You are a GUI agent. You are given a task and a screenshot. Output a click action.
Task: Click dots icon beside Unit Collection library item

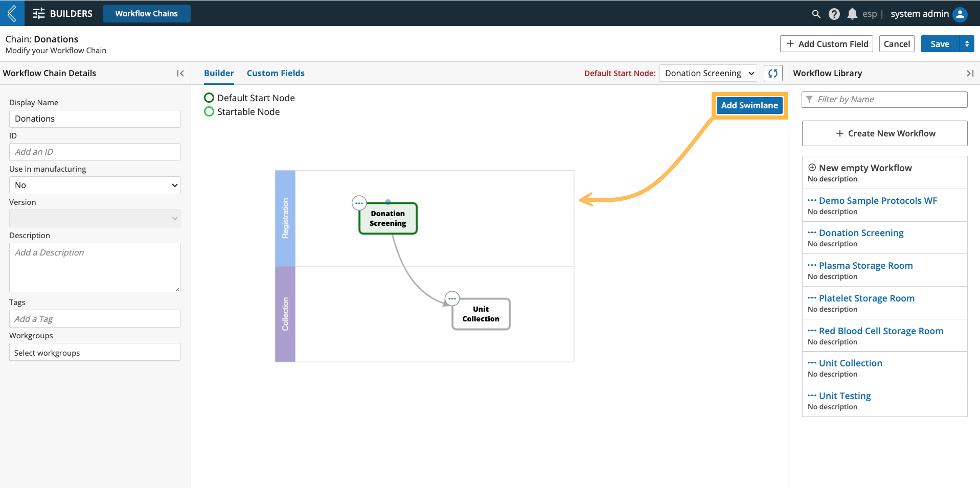click(812, 363)
